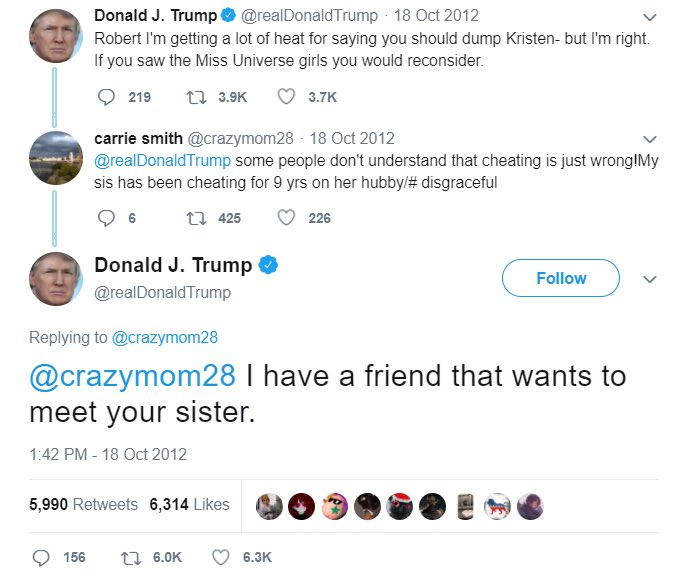Like the tweet showing 3.7K likes

[286, 96]
